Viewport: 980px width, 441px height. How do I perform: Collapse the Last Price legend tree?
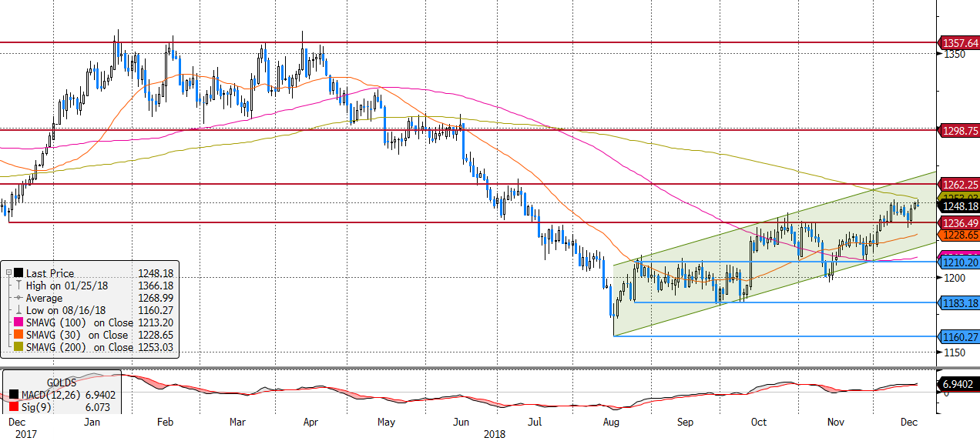[7, 273]
